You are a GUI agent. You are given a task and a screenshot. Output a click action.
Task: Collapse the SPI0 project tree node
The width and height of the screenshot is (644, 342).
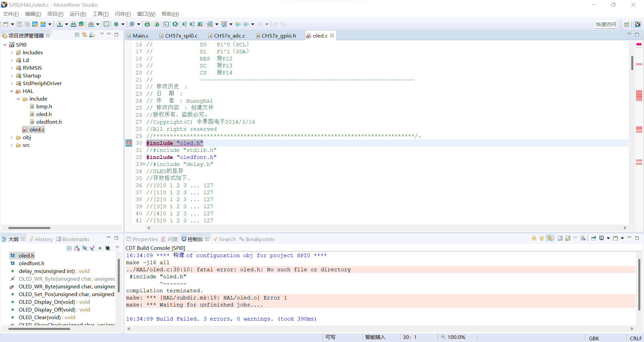pyautogui.click(x=5, y=45)
